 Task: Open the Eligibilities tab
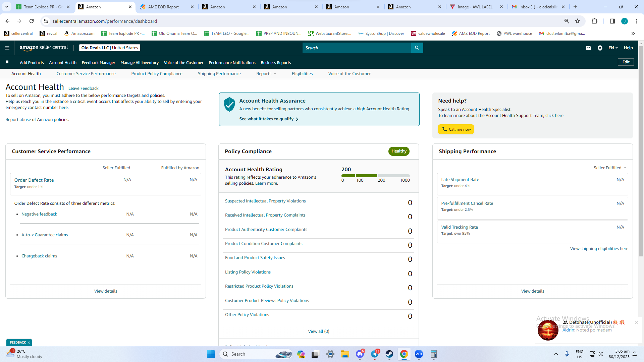pyautogui.click(x=302, y=74)
